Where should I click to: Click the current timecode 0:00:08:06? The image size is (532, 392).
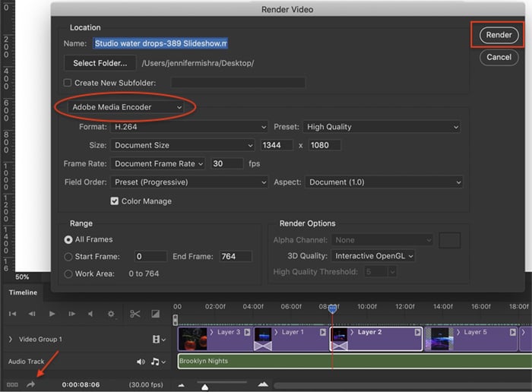81,385
